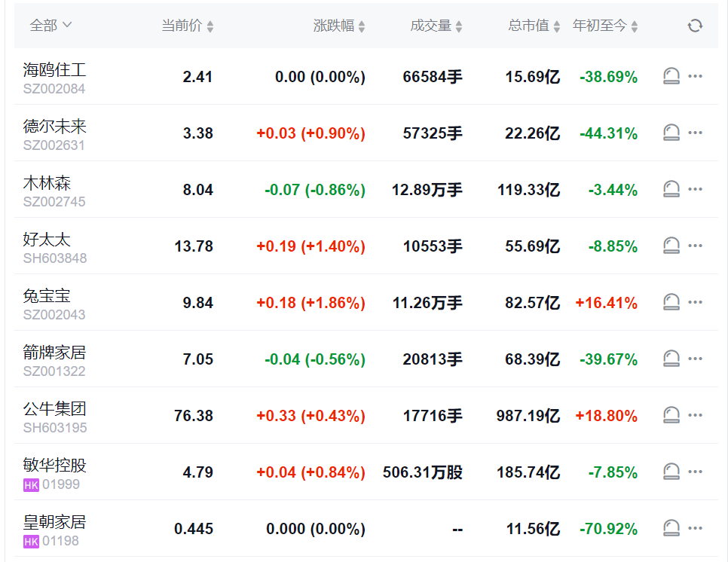Click stock code SZ002631
The image size is (728, 562).
(x=54, y=145)
